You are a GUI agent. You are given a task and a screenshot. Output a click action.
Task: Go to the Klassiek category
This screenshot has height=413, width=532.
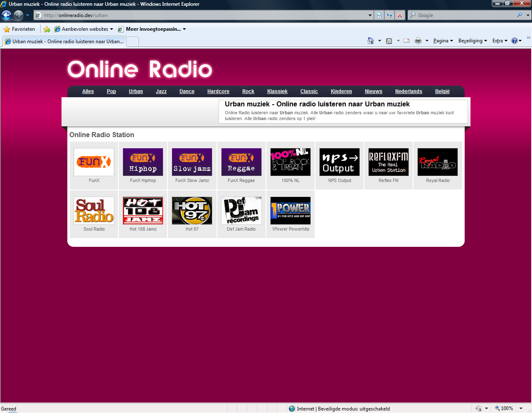(277, 91)
